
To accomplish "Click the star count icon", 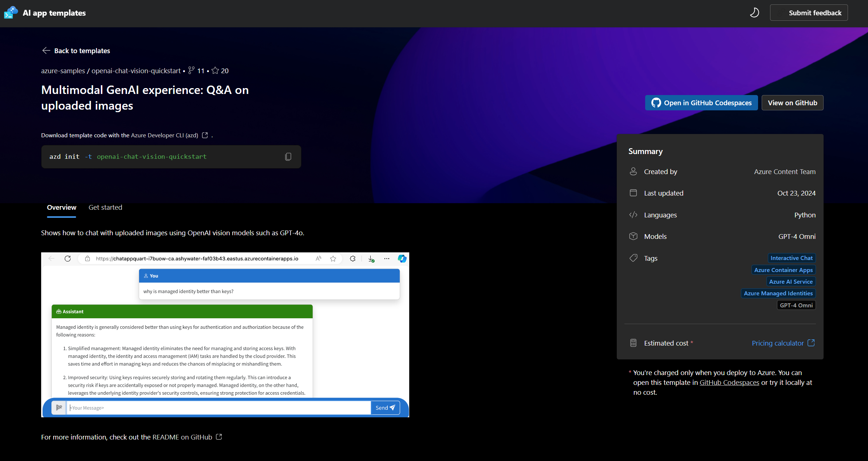I will [x=215, y=70].
